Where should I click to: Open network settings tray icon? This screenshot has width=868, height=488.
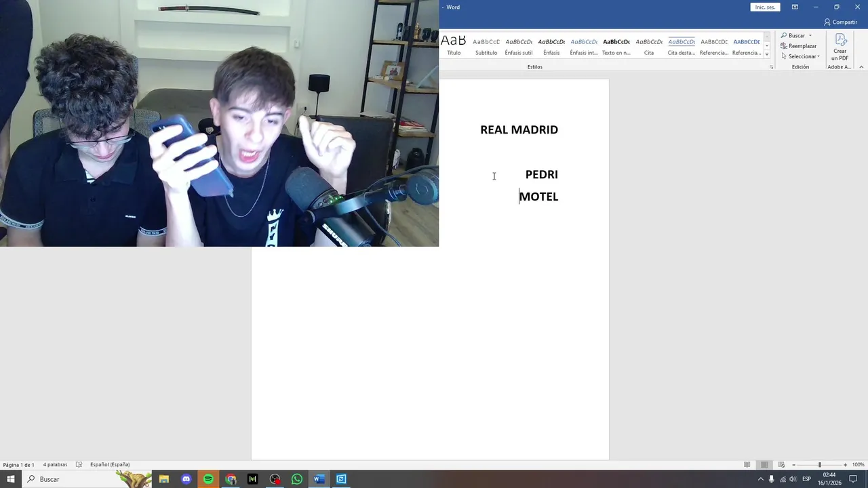783,479
